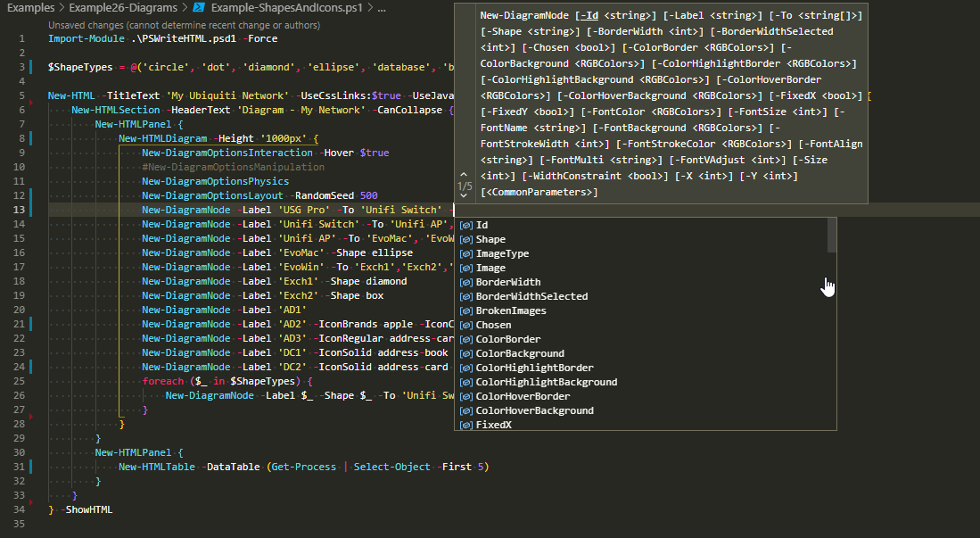980x538 pixels.
Task: Click the property icon beside the Chosen suggestion
Action: click(x=466, y=324)
